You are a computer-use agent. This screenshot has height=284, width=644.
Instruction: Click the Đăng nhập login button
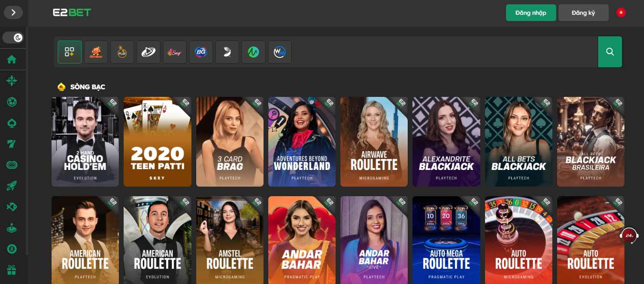pos(530,13)
